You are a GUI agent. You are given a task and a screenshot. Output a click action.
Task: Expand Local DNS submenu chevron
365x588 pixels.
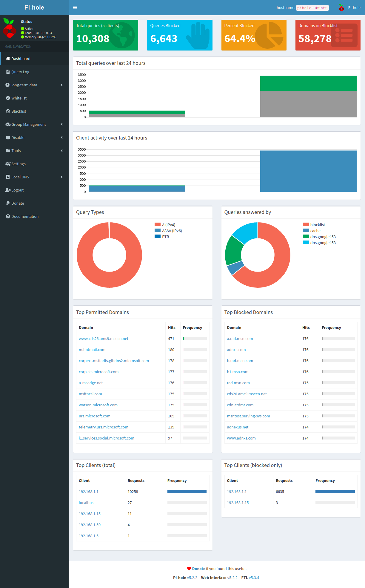tap(62, 177)
